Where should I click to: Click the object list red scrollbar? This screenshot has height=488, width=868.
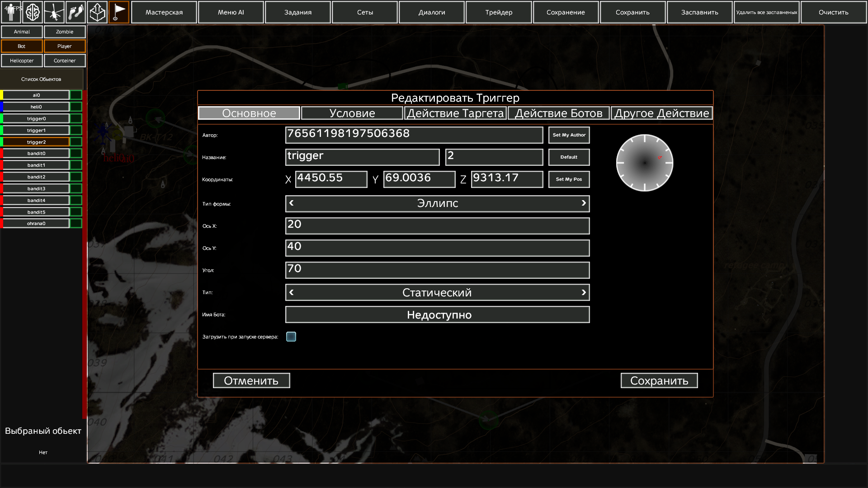point(85,253)
